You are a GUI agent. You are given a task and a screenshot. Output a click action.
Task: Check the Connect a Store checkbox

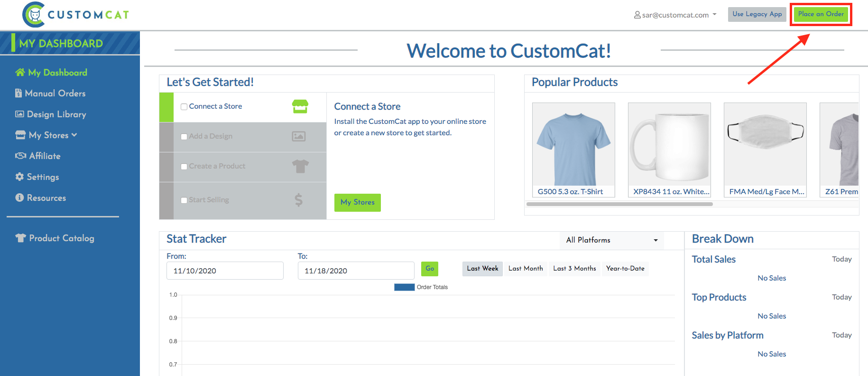(184, 107)
